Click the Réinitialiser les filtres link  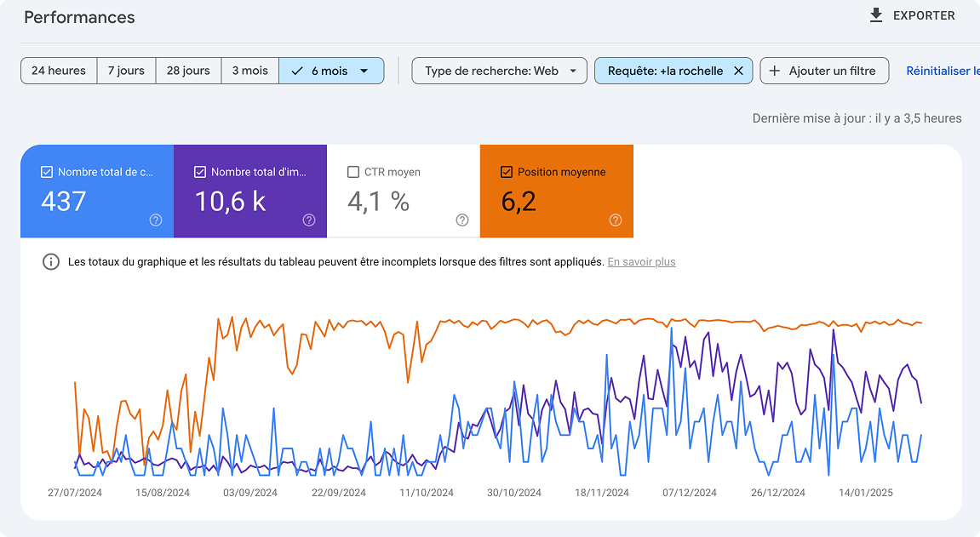click(942, 71)
